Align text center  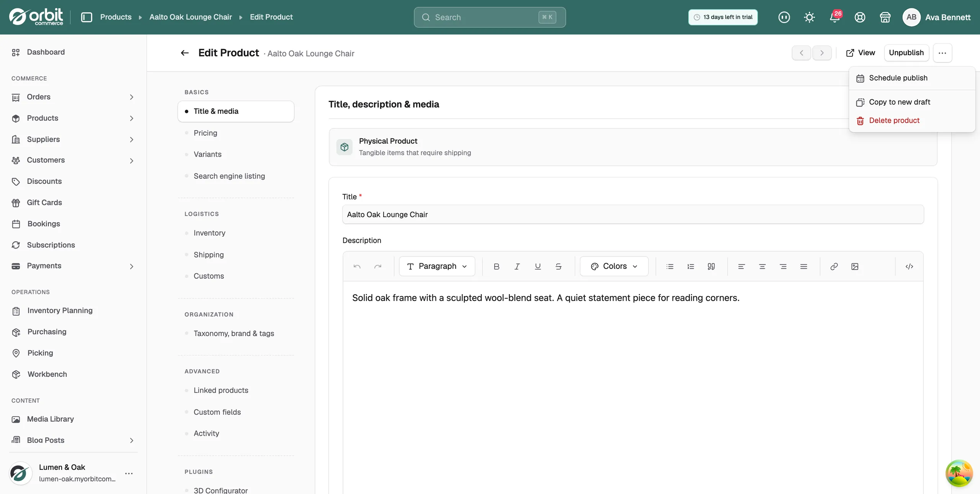point(762,267)
